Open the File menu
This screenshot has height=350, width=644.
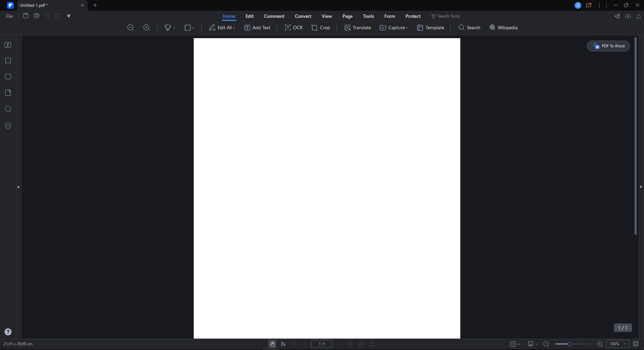9,16
